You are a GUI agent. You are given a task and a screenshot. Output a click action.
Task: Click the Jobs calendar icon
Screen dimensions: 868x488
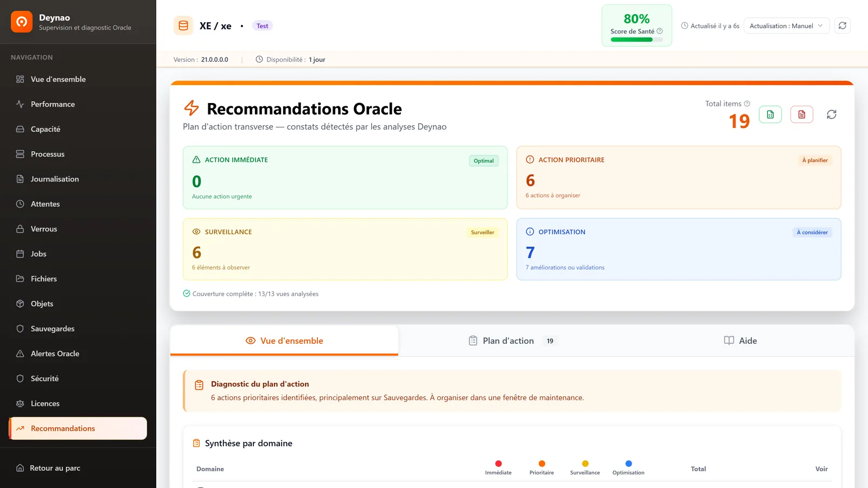point(20,254)
